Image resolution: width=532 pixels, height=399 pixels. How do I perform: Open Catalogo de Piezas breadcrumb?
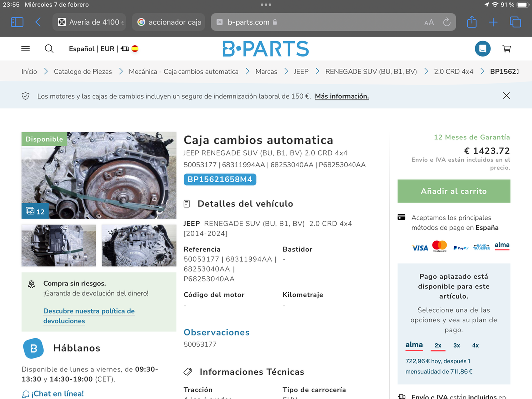pos(83,72)
